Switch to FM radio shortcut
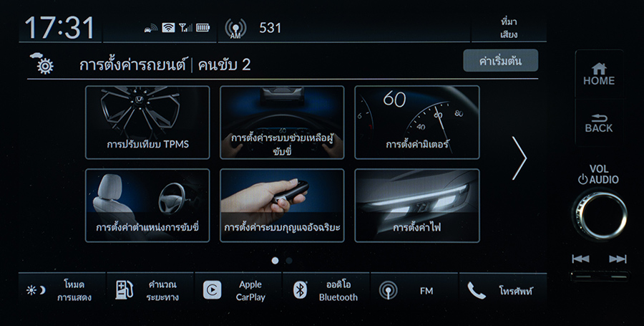The image size is (644, 326). tap(414, 291)
